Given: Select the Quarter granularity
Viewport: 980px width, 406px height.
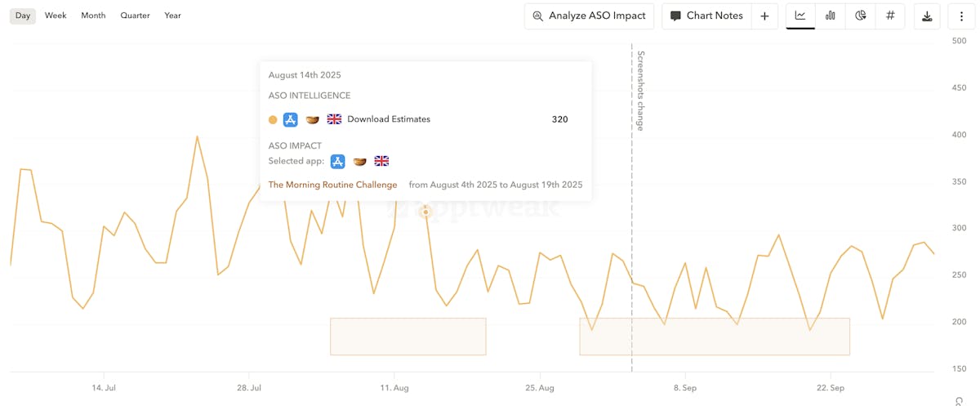Looking at the screenshot, I should [x=134, y=16].
